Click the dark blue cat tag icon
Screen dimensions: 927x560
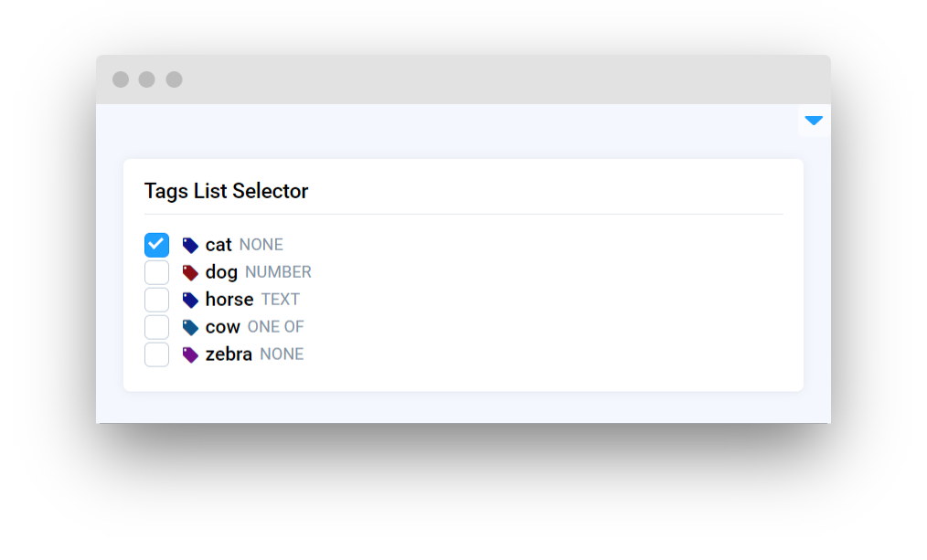click(190, 245)
